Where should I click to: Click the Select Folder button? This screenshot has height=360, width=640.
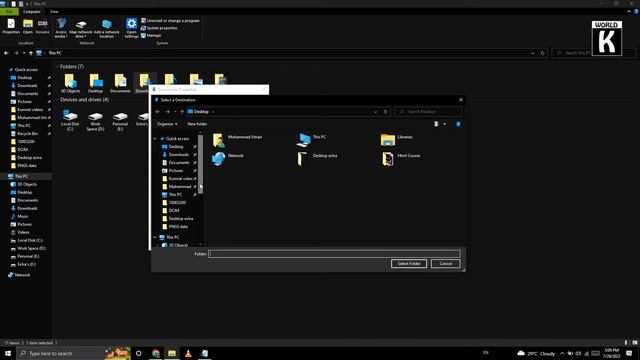click(409, 264)
